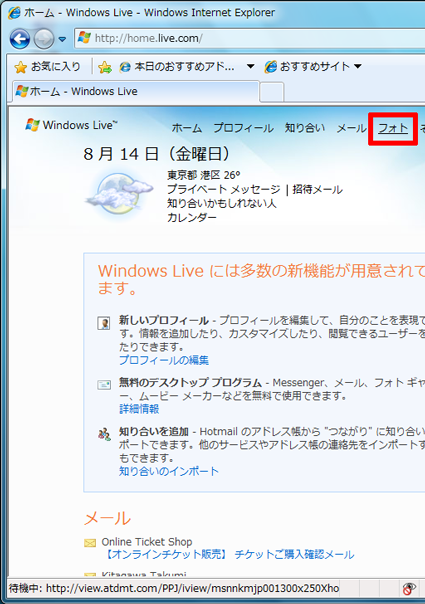
Task: Click 東京都 港区 26° weather link
Action: pos(204,175)
